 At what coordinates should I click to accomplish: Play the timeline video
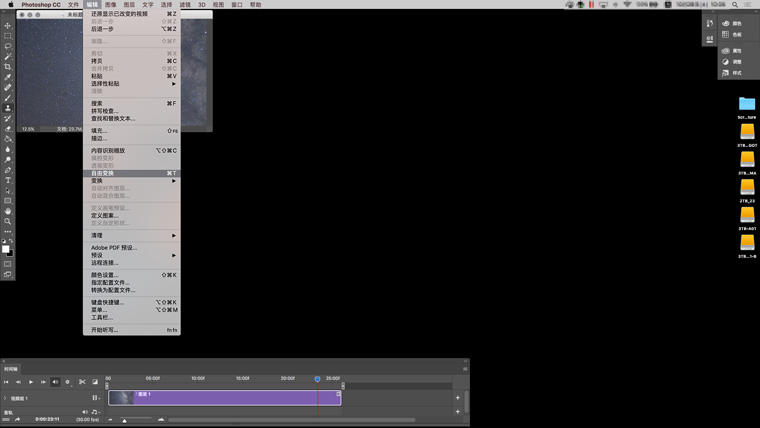click(31, 382)
